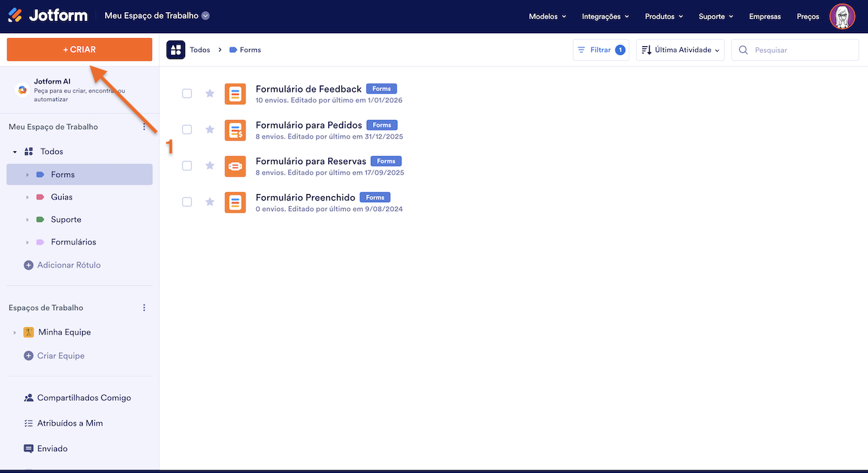Open the Modelos menu
The width and height of the screenshot is (868, 473).
tap(547, 16)
